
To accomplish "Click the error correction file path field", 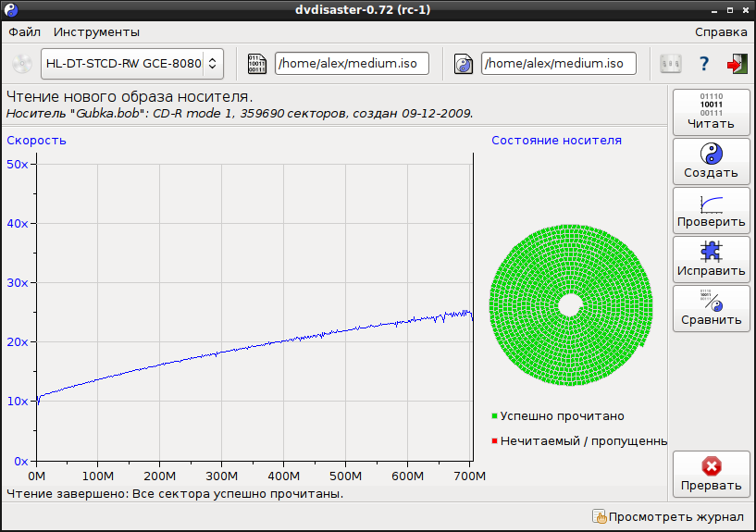I will (558, 64).
